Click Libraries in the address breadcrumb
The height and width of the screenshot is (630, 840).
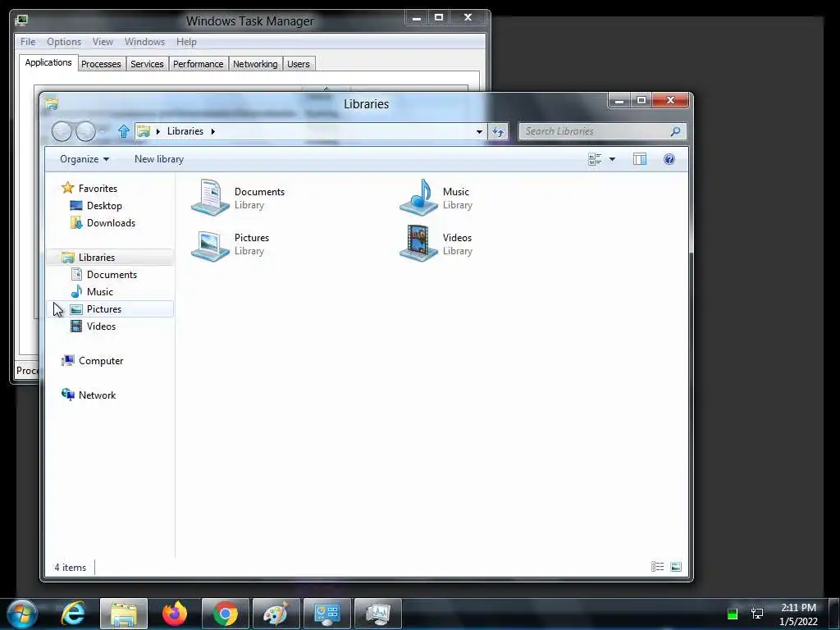coord(185,131)
